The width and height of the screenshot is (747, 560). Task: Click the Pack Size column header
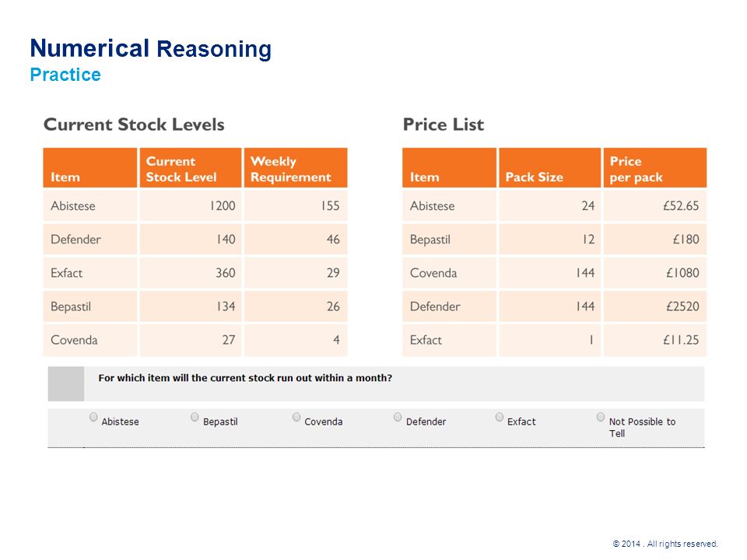(x=550, y=168)
